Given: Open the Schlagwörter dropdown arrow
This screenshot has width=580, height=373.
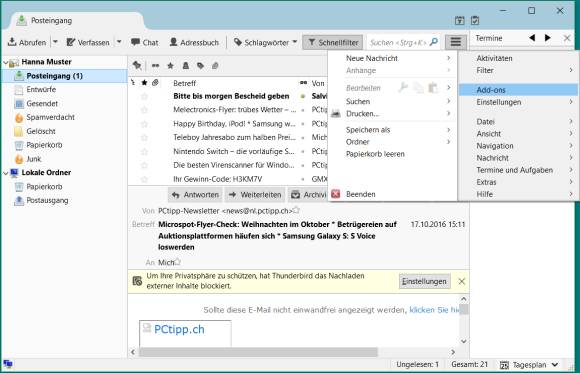Looking at the screenshot, I should point(295,42).
